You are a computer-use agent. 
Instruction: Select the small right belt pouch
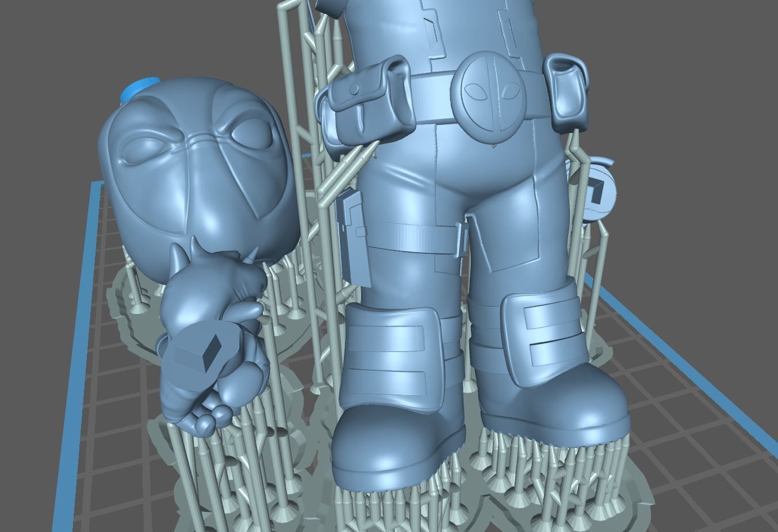point(566,92)
